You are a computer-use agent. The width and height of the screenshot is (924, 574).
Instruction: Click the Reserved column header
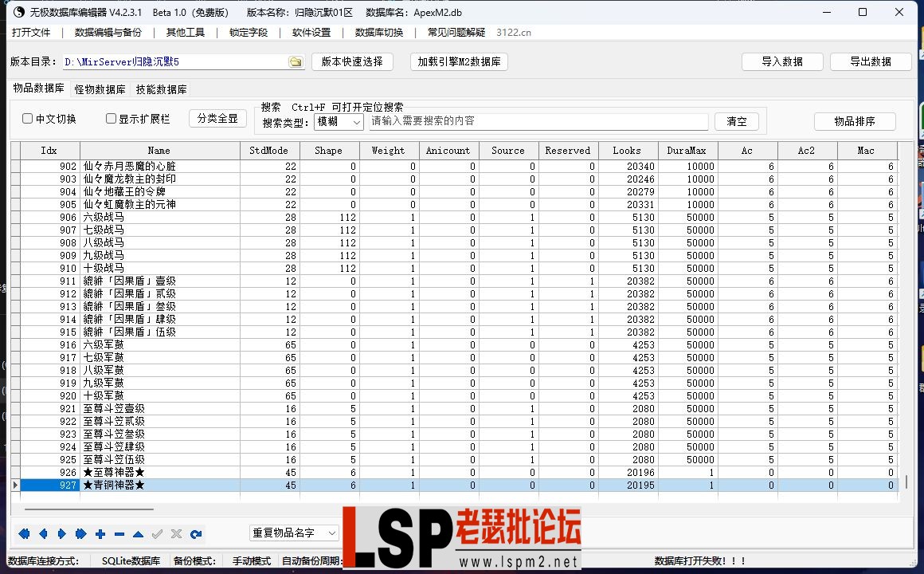tap(567, 151)
